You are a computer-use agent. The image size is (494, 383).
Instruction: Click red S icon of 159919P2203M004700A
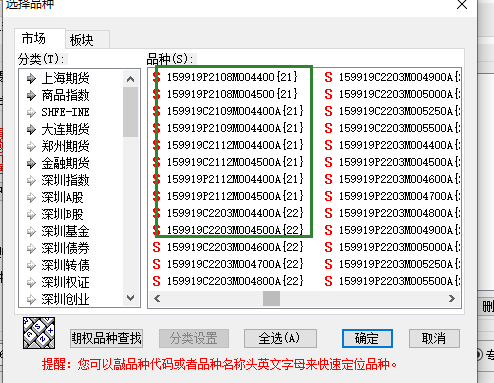pyautogui.click(x=328, y=196)
